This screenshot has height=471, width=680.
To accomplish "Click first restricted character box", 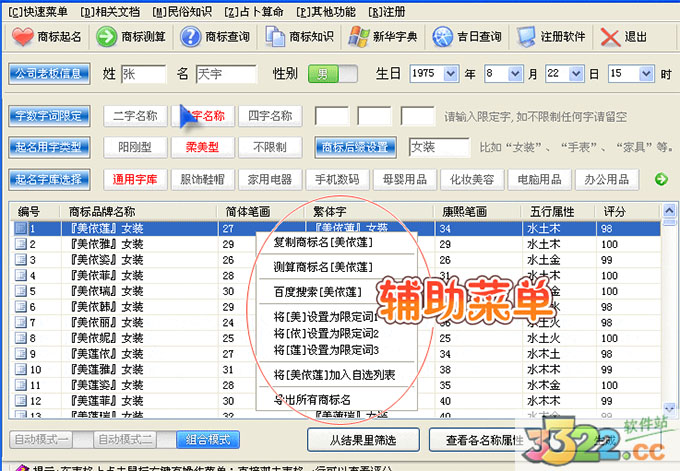I will pyautogui.click(x=331, y=116).
